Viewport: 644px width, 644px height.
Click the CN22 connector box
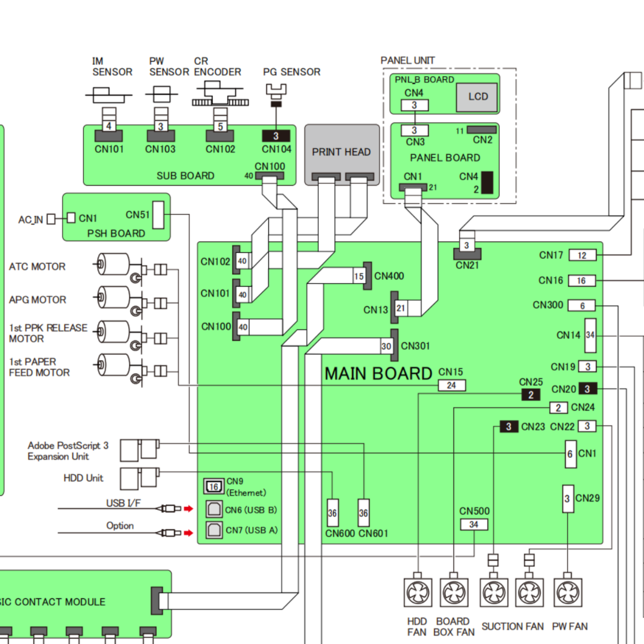[587, 426]
